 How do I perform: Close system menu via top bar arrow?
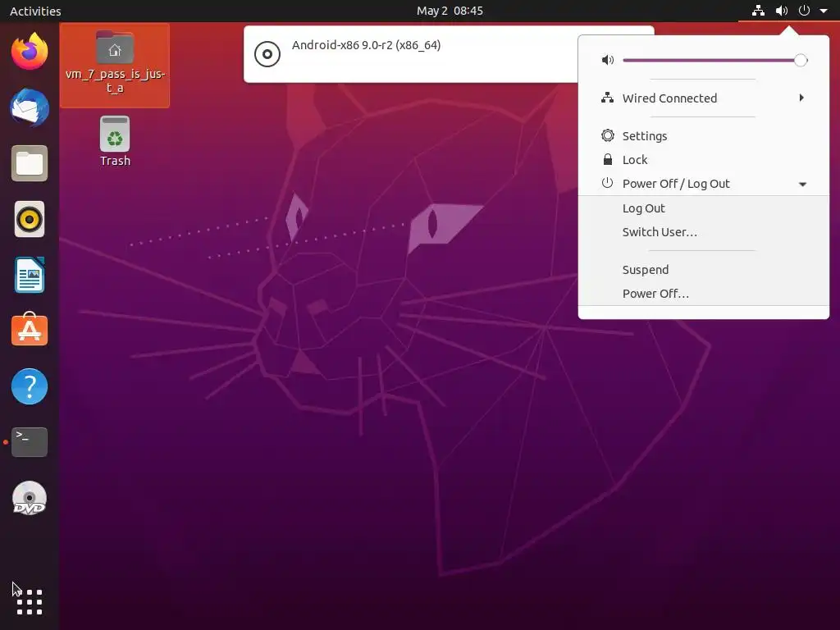(x=824, y=11)
